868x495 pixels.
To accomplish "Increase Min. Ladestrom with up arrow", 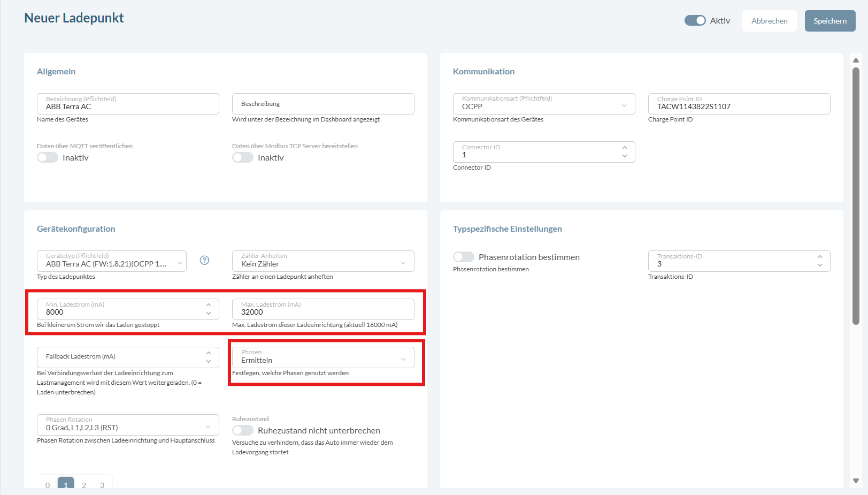I will [x=209, y=305].
